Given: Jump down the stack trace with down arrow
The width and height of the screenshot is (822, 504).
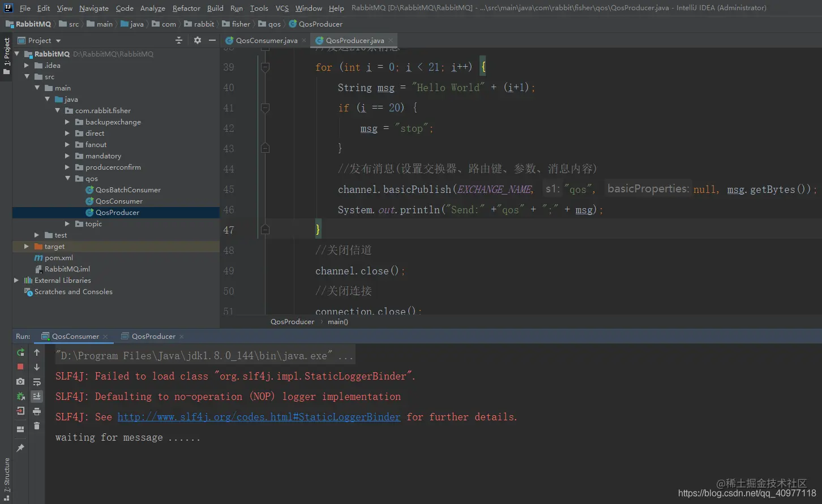Looking at the screenshot, I should (37, 367).
